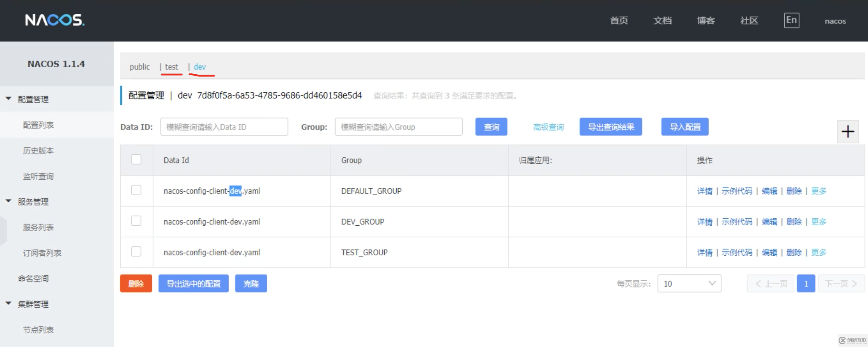Screen dimensions: 868x347
Task: Open 高级查询 advanced query
Action: click(548, 127)
